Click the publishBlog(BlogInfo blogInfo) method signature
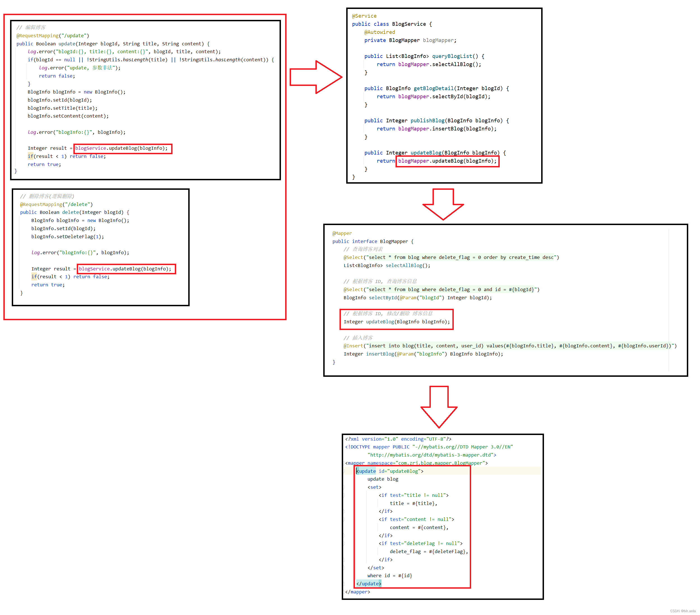The image size is (700, 615). tap(437, 120)
